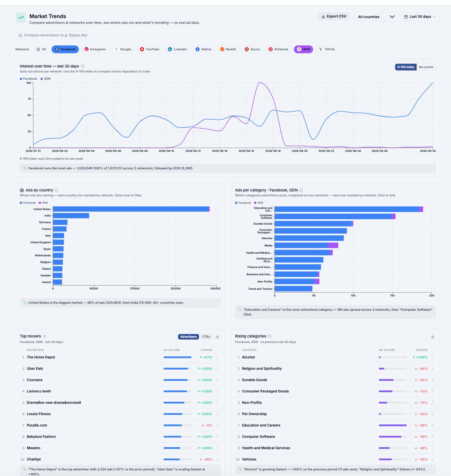Click the search magnifier icon in compare field
The width and height of the screenshot is (451, 476).
pos(20,35)
